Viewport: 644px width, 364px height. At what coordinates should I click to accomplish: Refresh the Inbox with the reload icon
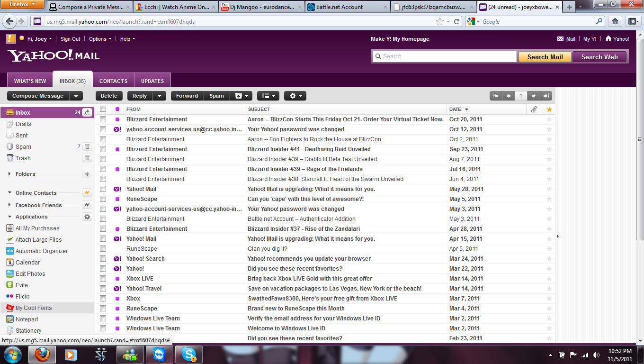coord(87,112)
